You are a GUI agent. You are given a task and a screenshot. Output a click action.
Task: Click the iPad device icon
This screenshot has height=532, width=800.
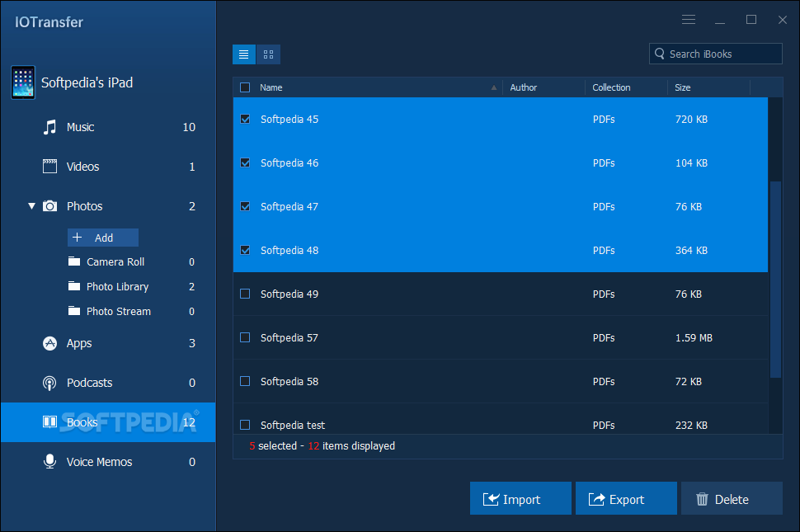[23, 82]
